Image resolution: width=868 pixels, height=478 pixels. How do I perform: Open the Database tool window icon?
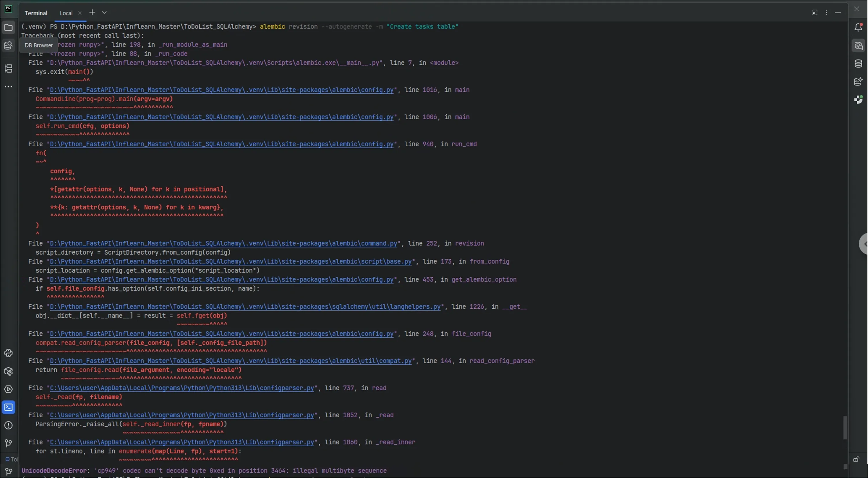click(x=858, y=64)
